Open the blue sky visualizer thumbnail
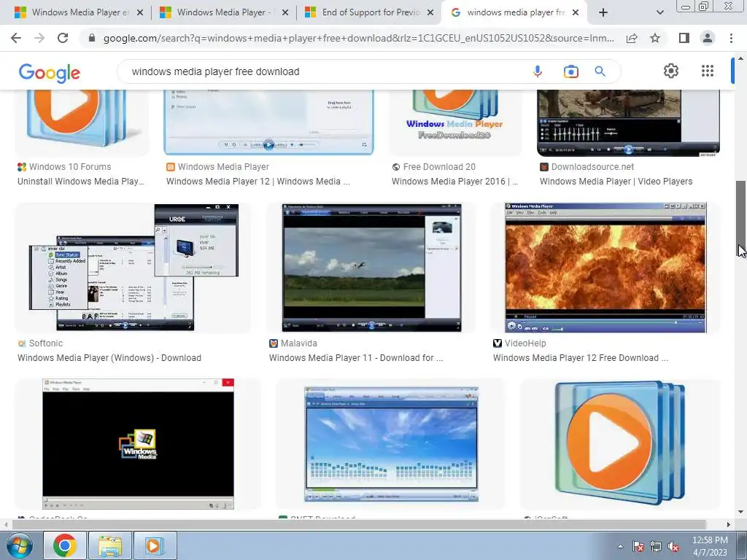The image size is (747, 560). pyautogui.click(x=391, y=444)
